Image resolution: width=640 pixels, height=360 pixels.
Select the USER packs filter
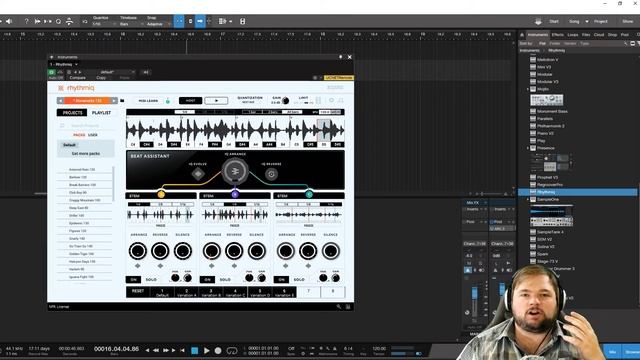[93, 135]
